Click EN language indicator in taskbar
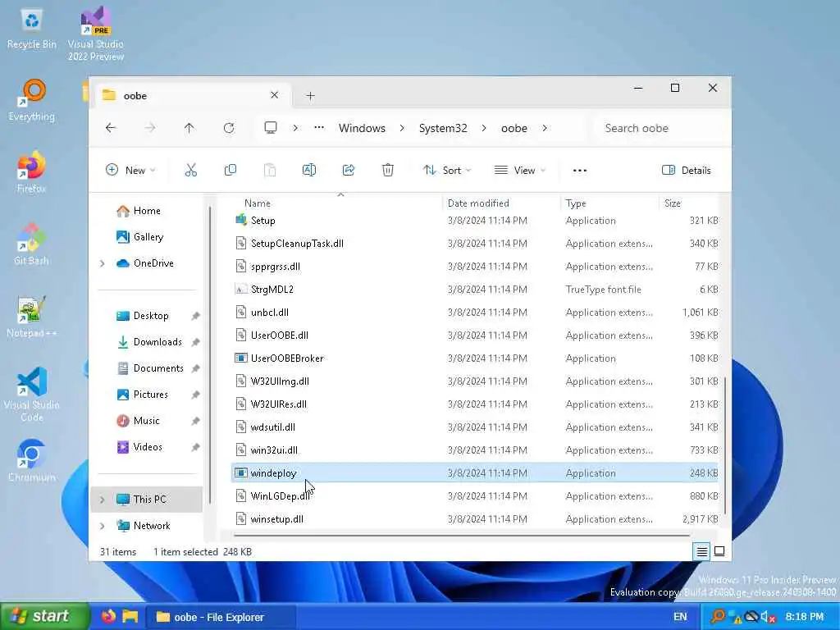The height and width of the screenshot is (630, 840). pos(680,617)
